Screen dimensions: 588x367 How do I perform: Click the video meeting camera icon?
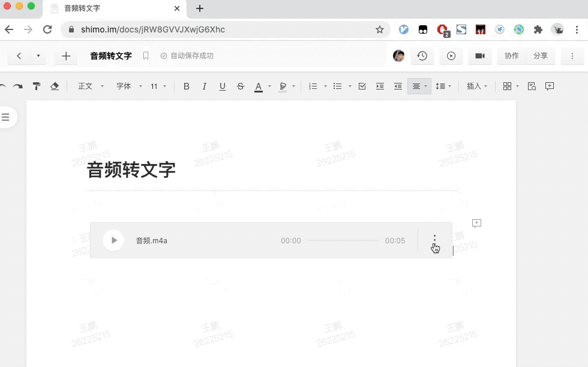point(480,56)
